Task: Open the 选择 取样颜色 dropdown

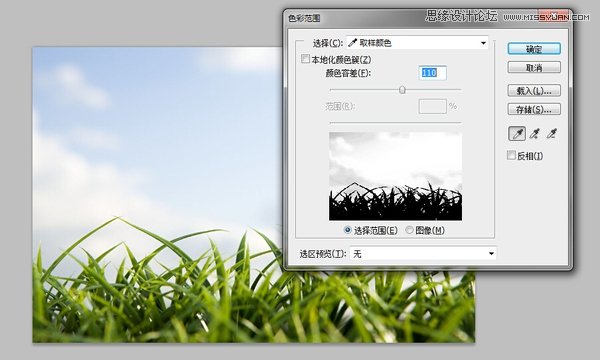Action: [417, 43]
